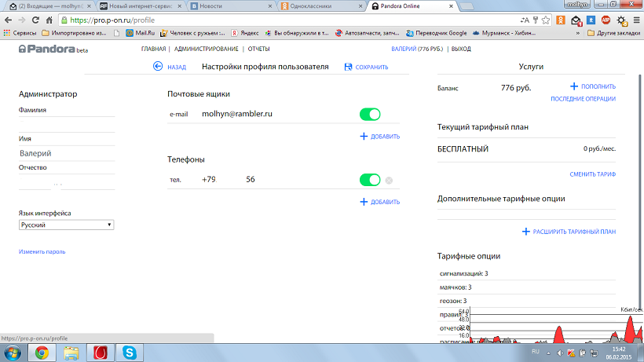Disable the email molhyn@rambler.ru toggle
This screenshot has height=362, width=644.
pyautogui.click(x=369, y=115)
